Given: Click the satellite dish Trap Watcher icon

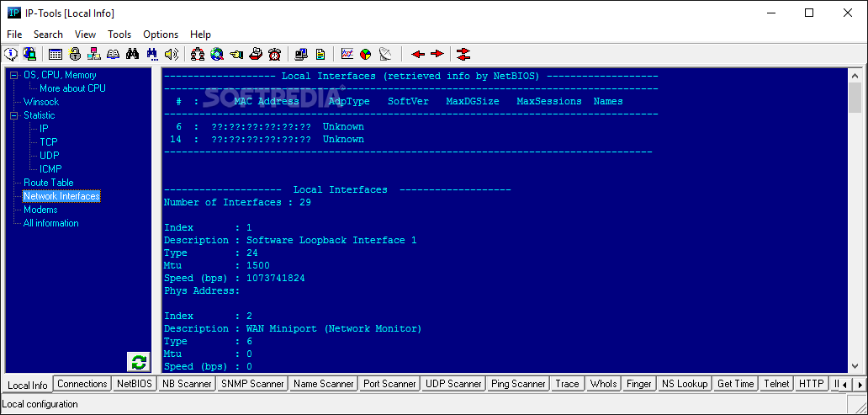Looking at the screenshot, I should [385, 54].
